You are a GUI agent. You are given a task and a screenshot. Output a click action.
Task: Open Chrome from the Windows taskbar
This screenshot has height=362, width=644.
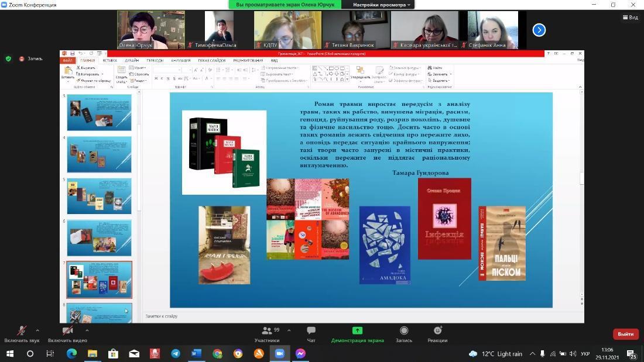(x=217, y=353)
